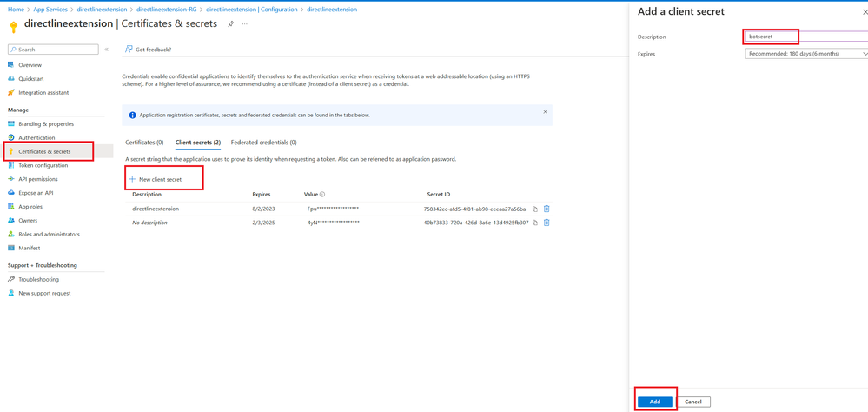Click the Secret ID column header

click(439, 195)
